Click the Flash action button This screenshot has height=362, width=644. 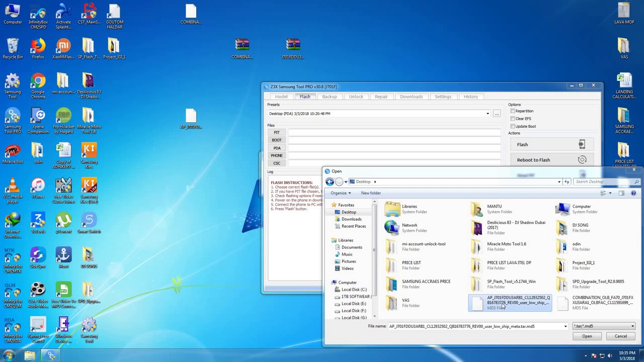click(x=551, y=145)
